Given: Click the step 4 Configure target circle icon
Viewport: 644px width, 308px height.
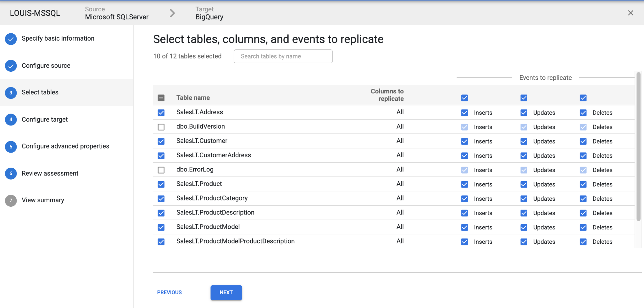Looking at the screenshot, I should click(x=11, y=120).
